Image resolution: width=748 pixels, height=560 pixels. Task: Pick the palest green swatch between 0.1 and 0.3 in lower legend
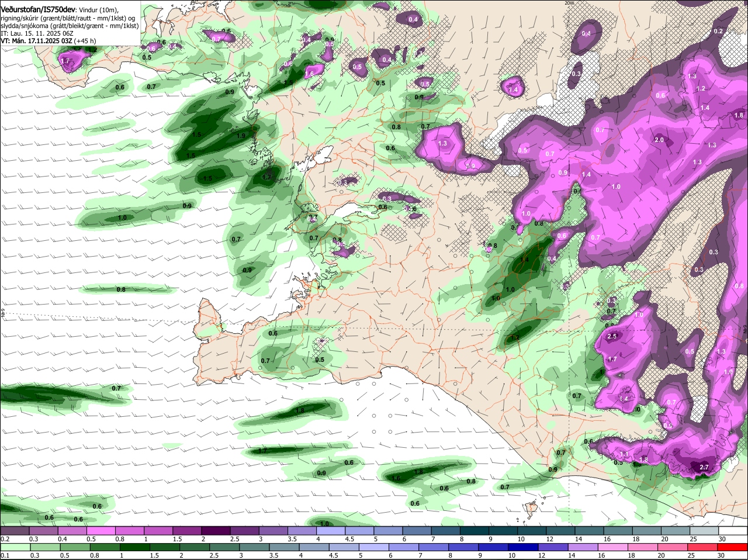coord(15,547)
